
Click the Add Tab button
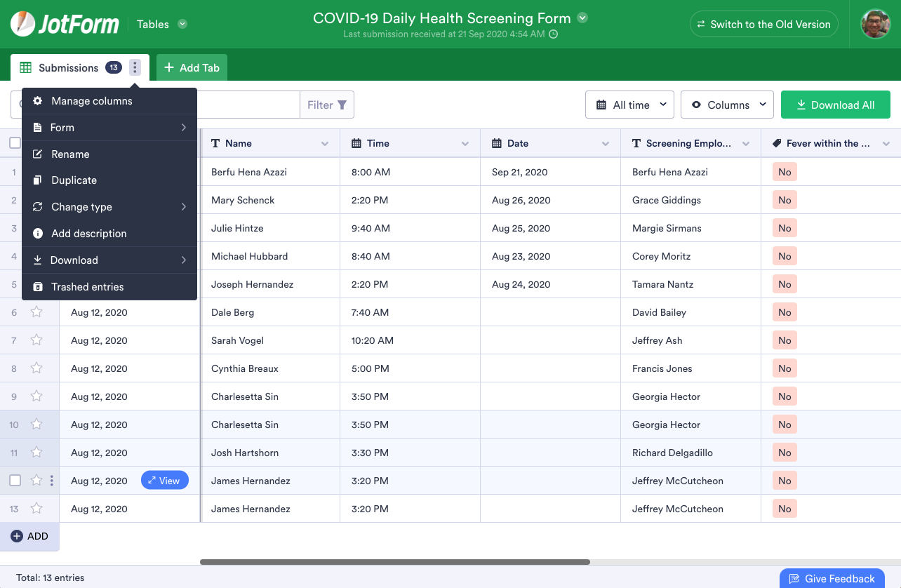click(192, 67)
